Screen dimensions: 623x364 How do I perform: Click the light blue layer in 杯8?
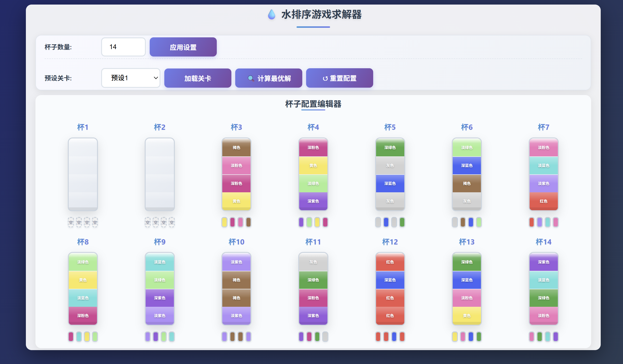[x=83, y=298]
